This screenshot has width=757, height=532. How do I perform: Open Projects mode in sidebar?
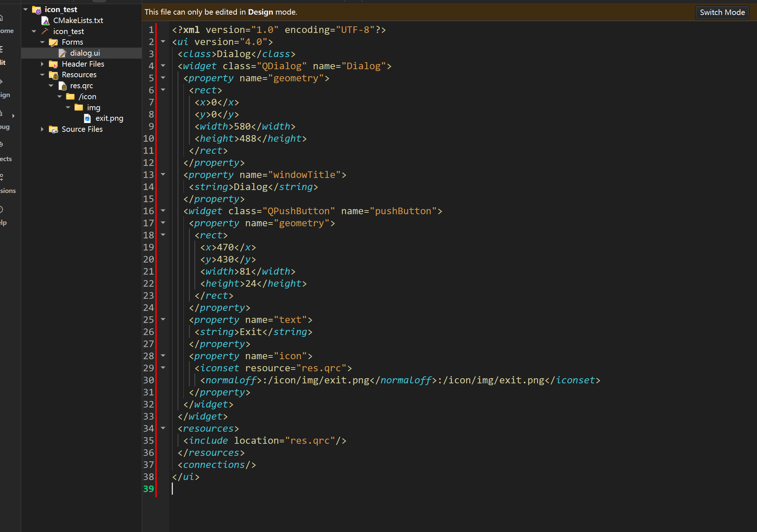point(7,152)
